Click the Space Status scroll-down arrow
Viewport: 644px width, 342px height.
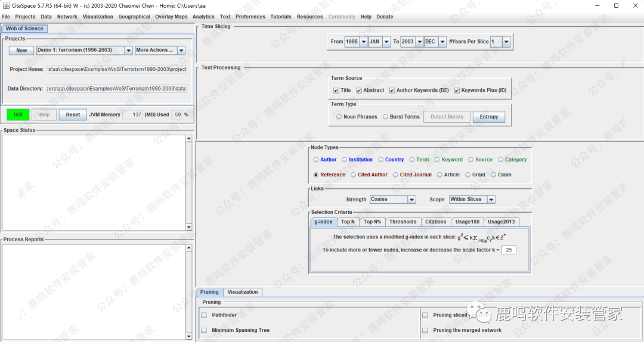[189, 227]
